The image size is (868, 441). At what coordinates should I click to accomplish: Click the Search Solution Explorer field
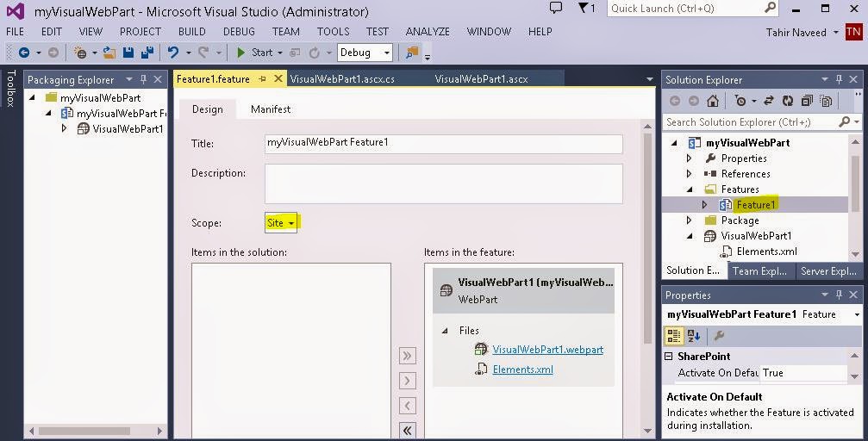pos(751,121)
